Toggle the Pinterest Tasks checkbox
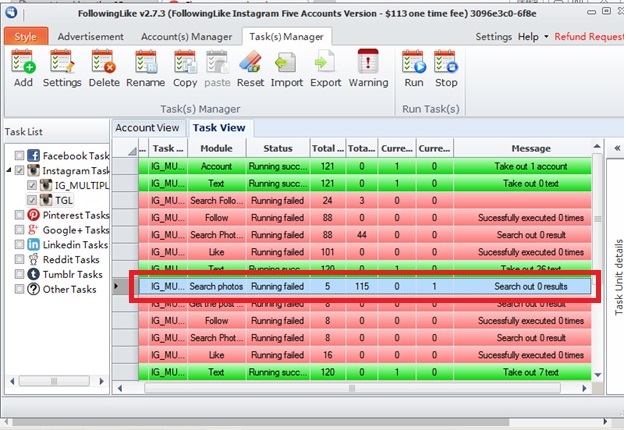The width and height of the screenshot is (626, 430). (x=20, y=215)
